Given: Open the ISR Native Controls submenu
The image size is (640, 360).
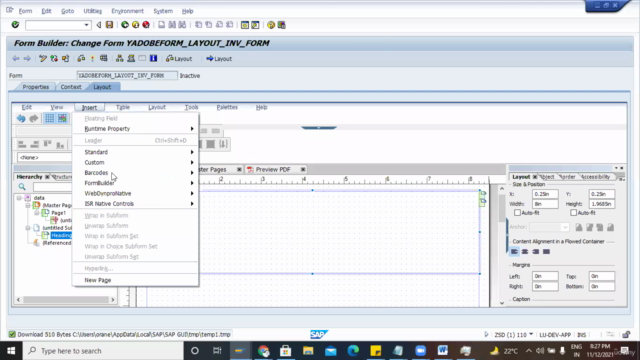Looking at the screenshot, I should (136, 204).
